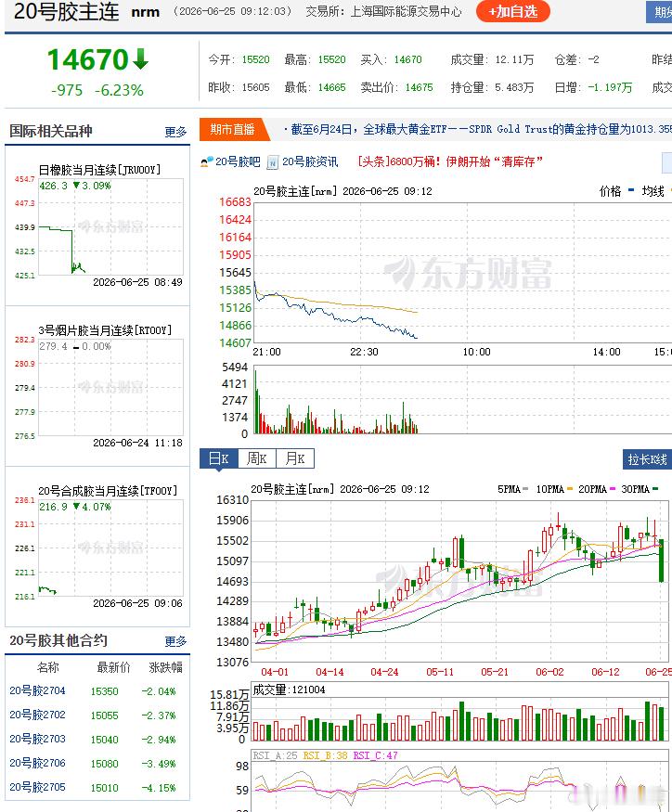Click the 5PMA legend color marker
672x812 pixels.
(x=525, y=489)
